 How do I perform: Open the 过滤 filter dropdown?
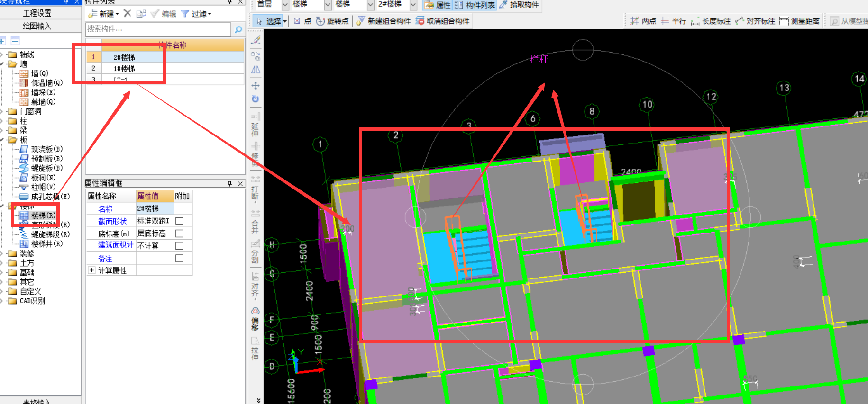197,14
